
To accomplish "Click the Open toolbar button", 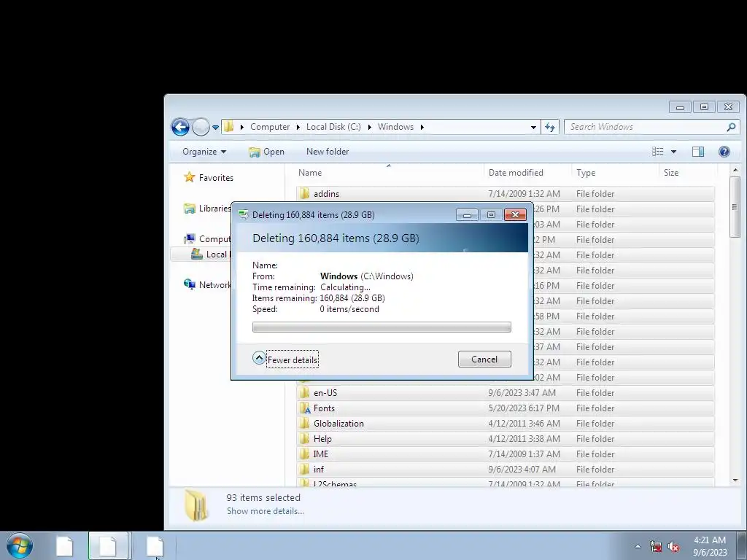I will [266, 152].
